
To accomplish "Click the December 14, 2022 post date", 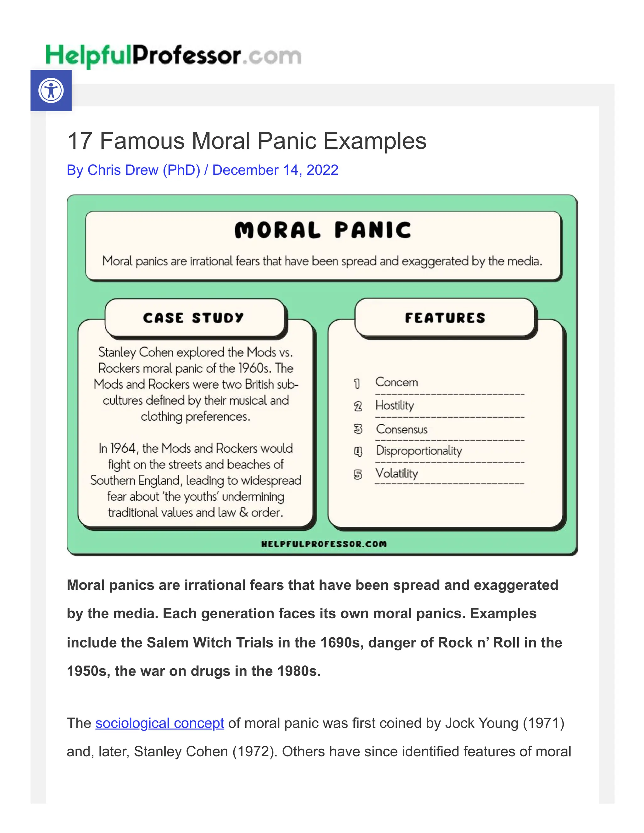I will tap(275, 170).
